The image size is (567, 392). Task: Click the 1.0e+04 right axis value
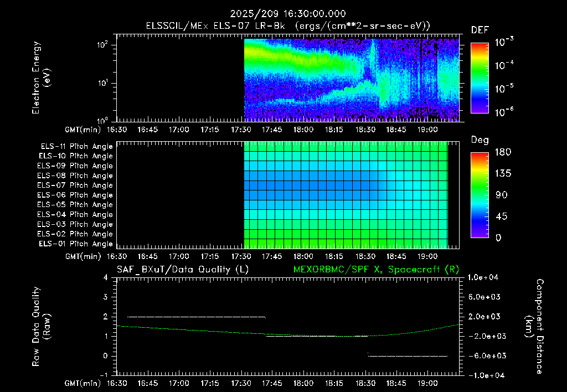(483, 277)
